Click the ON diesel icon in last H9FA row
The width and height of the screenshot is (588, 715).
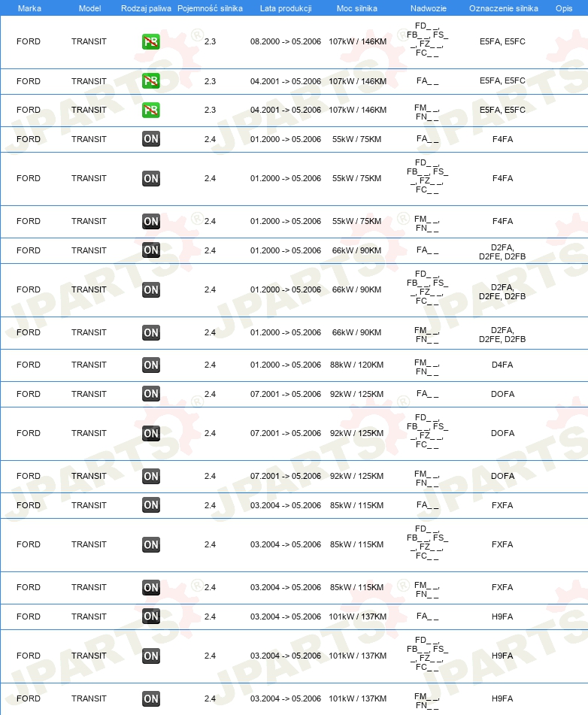(x=151, y=698)
